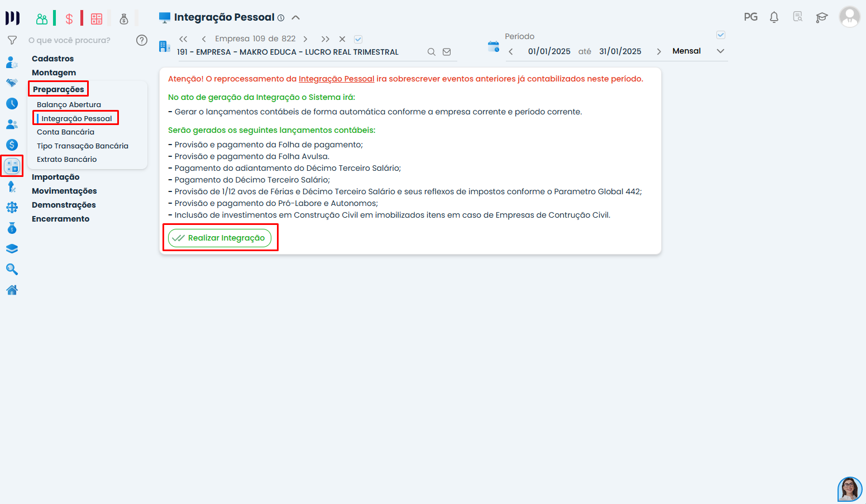Go to the previous period
Image resolution: width=866 pixels, height=504 pixels.
[x=511, y=51]
